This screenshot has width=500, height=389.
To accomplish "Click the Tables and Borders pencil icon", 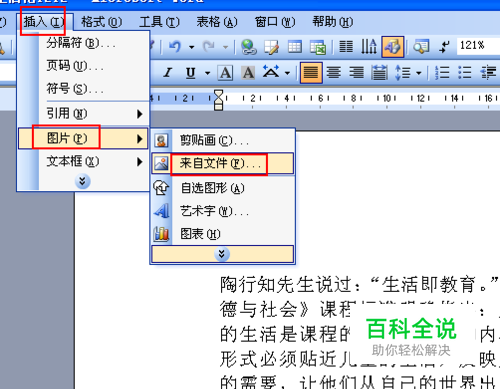I will coord(271,47).
